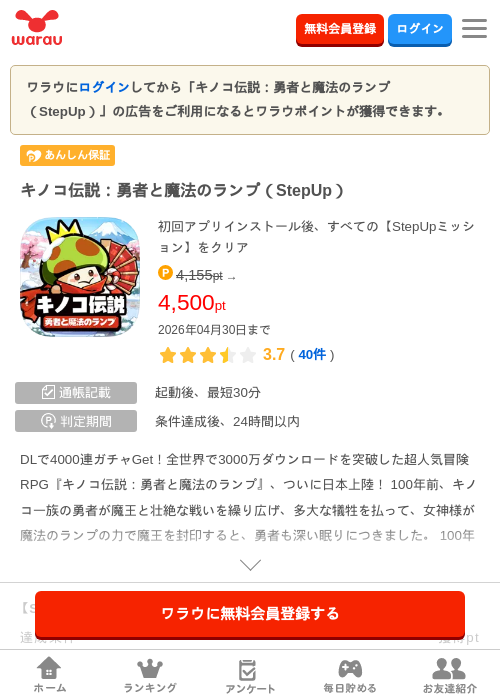Viewport: 500px width, 700px height.
Task: Open the 40件 reviews link
Action: (312, 355)
